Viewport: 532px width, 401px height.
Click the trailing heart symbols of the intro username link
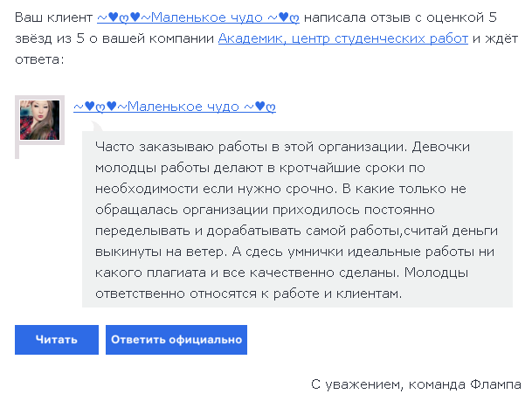[x=289, y=17]
